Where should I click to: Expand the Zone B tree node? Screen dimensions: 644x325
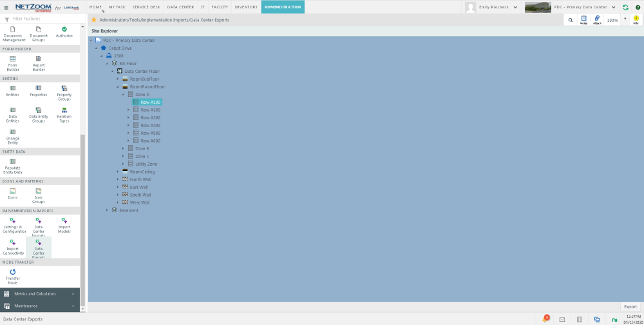123,148
